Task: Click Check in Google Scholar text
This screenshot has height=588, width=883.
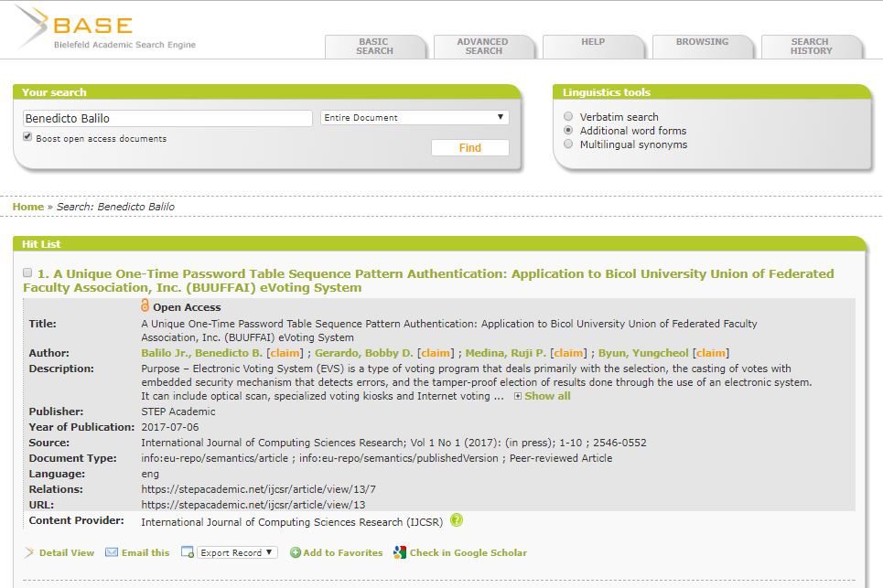Action: tap(468, 552)
